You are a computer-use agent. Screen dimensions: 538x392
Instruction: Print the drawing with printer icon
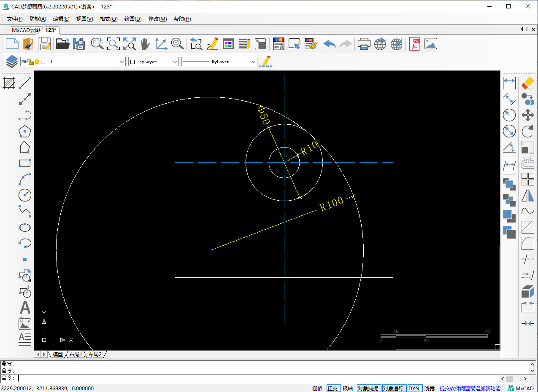(364, 44)
